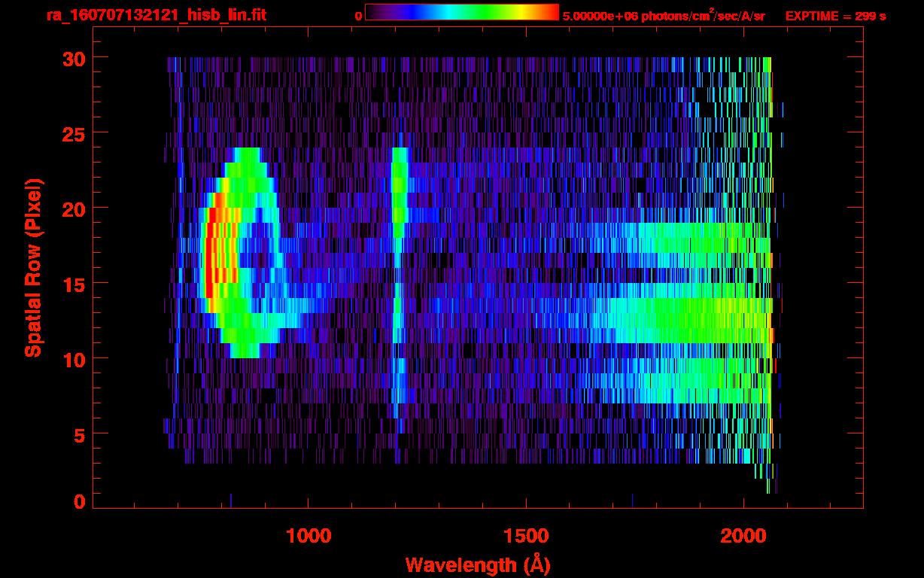Screen dimensions: 924x578
Task: Click the Spatial Row (Pixel) axis label
Action: click(33, 268)
